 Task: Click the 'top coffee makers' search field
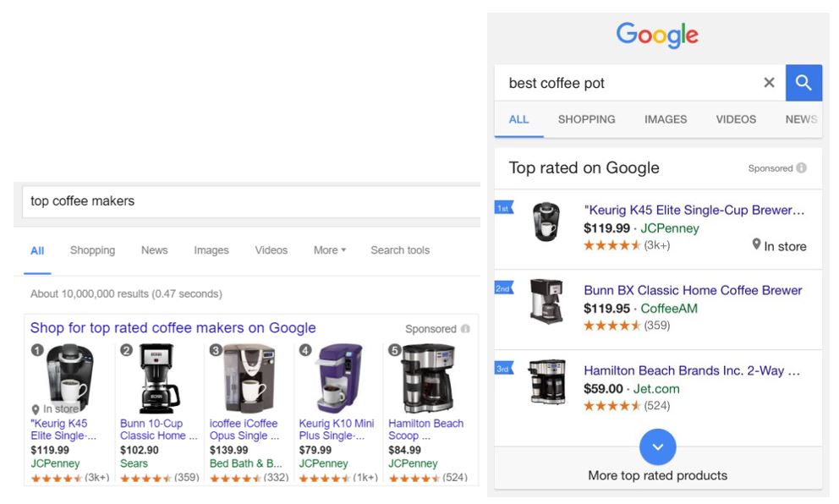(x=251, y=201)
